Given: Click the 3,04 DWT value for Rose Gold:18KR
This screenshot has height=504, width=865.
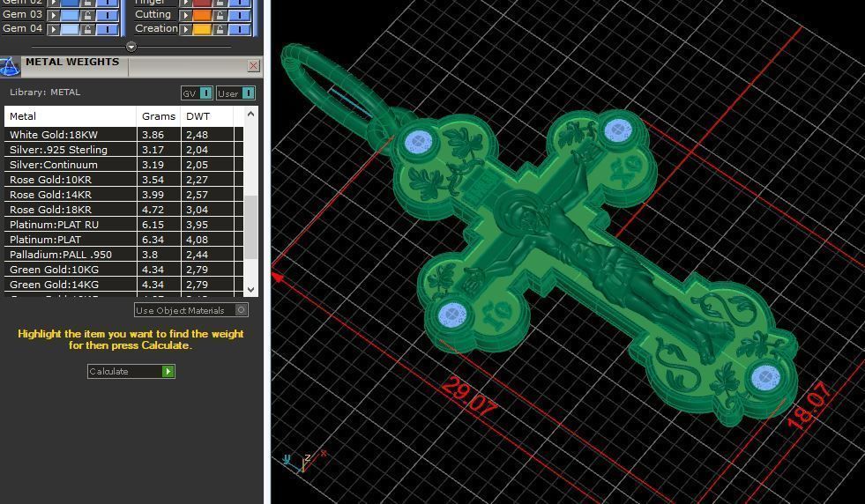Looking at the screenshot, I should click(x=197, y=210).
